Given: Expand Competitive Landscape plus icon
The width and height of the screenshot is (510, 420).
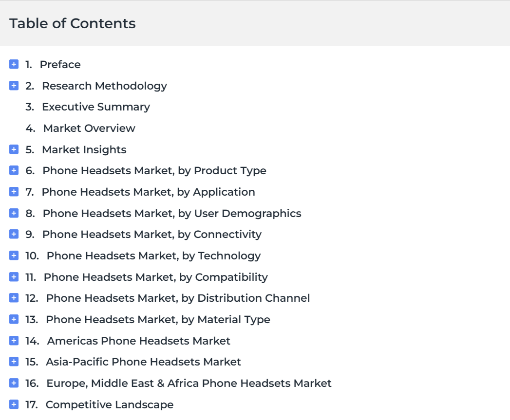Looking at the screenshot, I should click(x=14, y=404).
